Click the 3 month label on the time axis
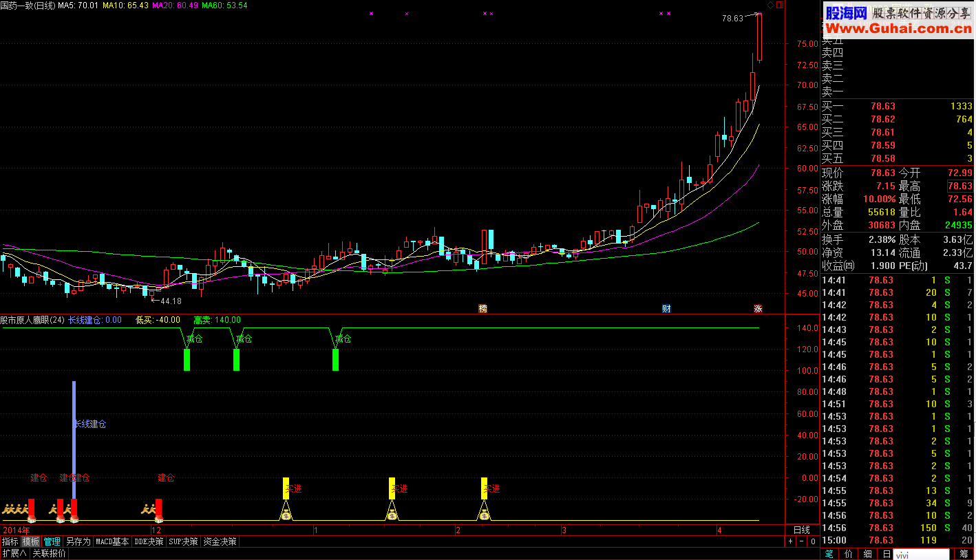Screen dimensions: 976x560 pos(563,530)
